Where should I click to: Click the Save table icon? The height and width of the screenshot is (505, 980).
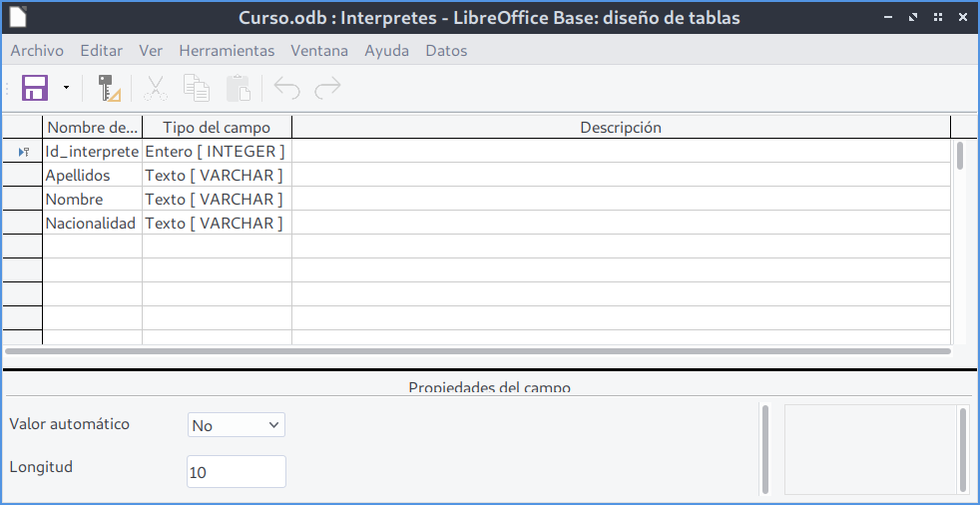point(35,88)
